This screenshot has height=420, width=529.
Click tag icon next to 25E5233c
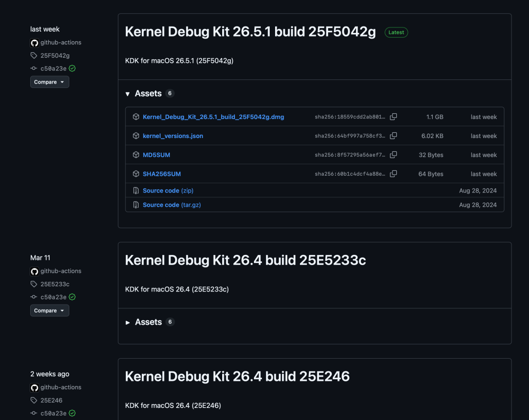tap(34, 284)
